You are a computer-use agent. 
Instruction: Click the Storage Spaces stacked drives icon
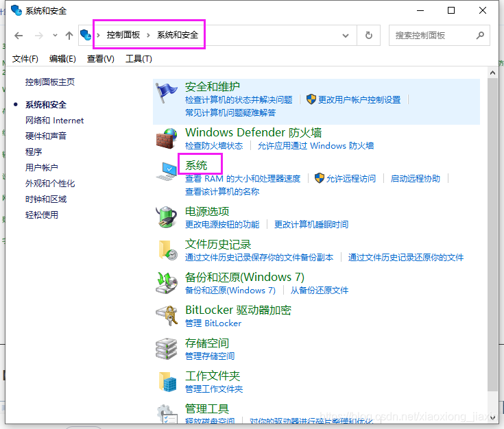click(x=166, y=349)
